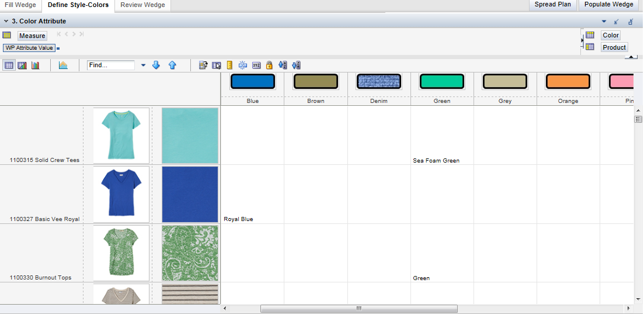The image size is (644, 314).
Task: Select the Grey color swatch header
Action: 505,81
